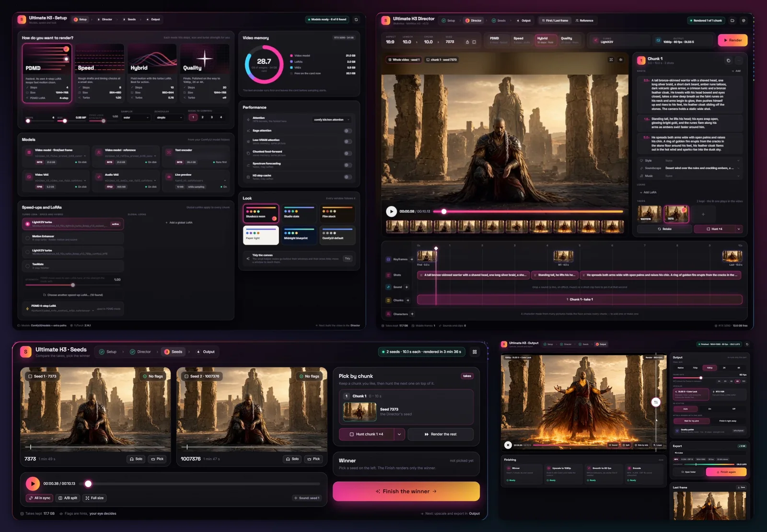
Task: Add a new take with plus tile
Action: pyautogui.click(x=703, y=214)
